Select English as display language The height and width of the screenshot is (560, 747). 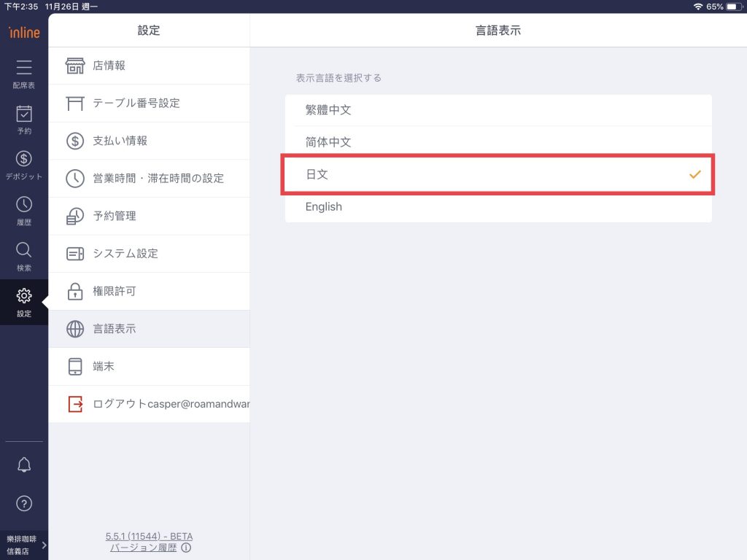pos(498,206)
